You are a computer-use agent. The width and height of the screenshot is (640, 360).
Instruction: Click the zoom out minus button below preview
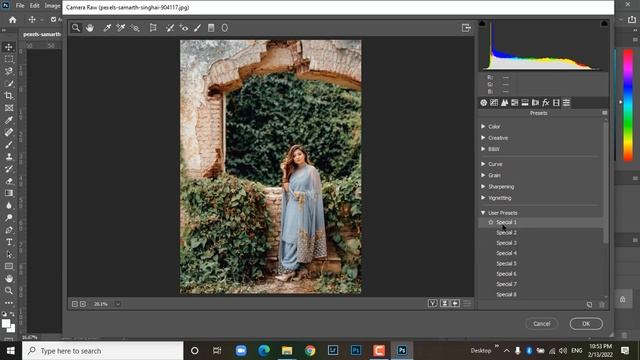pos(74,304)
